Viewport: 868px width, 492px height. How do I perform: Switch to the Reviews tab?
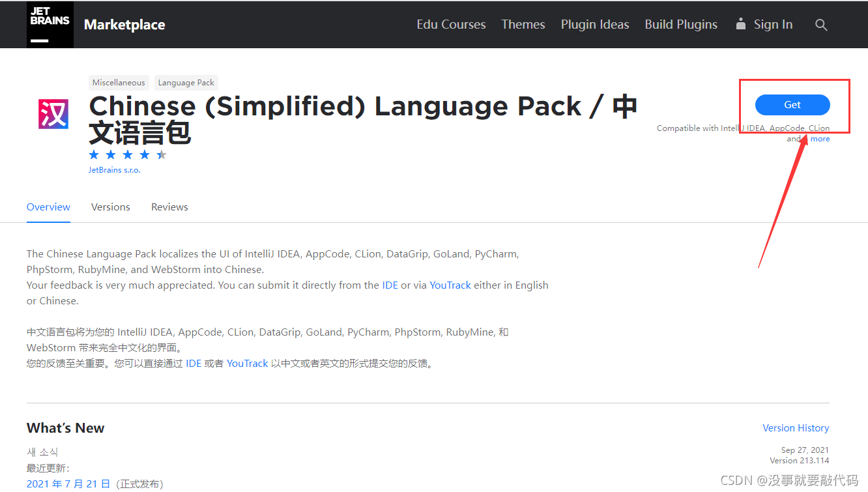169,207
